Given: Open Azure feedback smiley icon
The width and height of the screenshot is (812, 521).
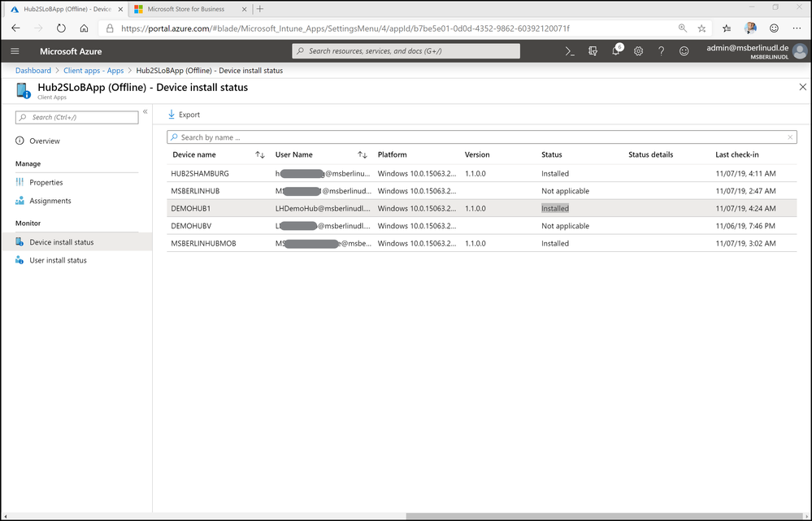Looking at the screenshot, I should click(684, 51).
